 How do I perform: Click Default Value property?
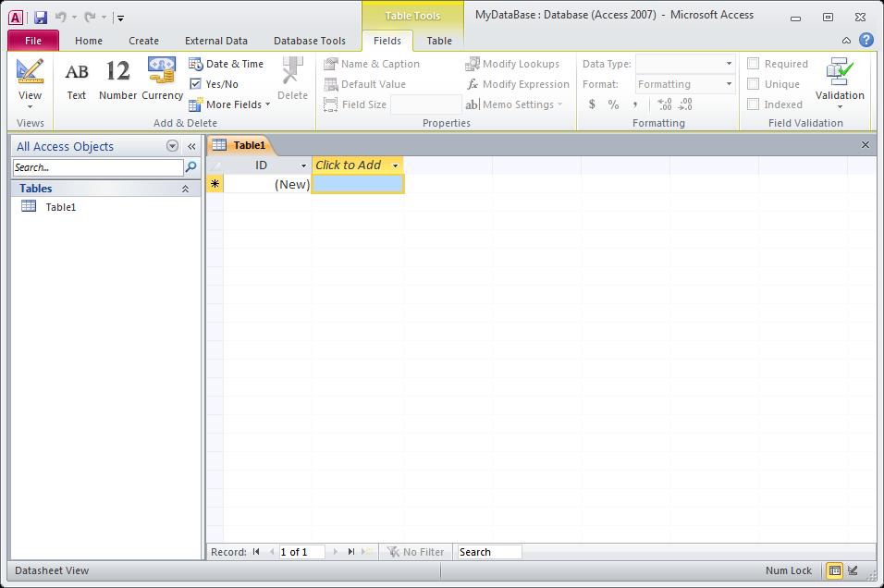pos(365,84)
